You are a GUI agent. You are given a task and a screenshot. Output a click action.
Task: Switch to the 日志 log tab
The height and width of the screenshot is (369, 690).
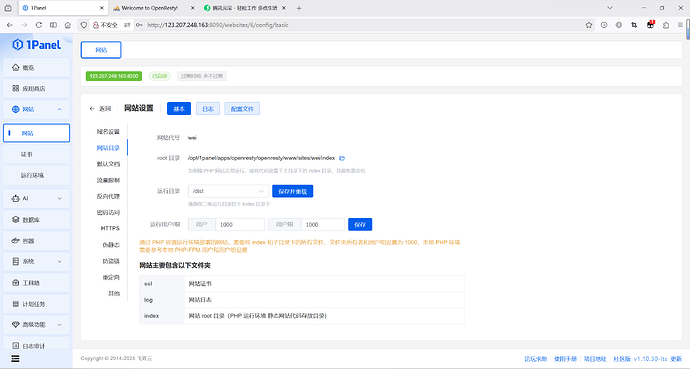(208, 109)
